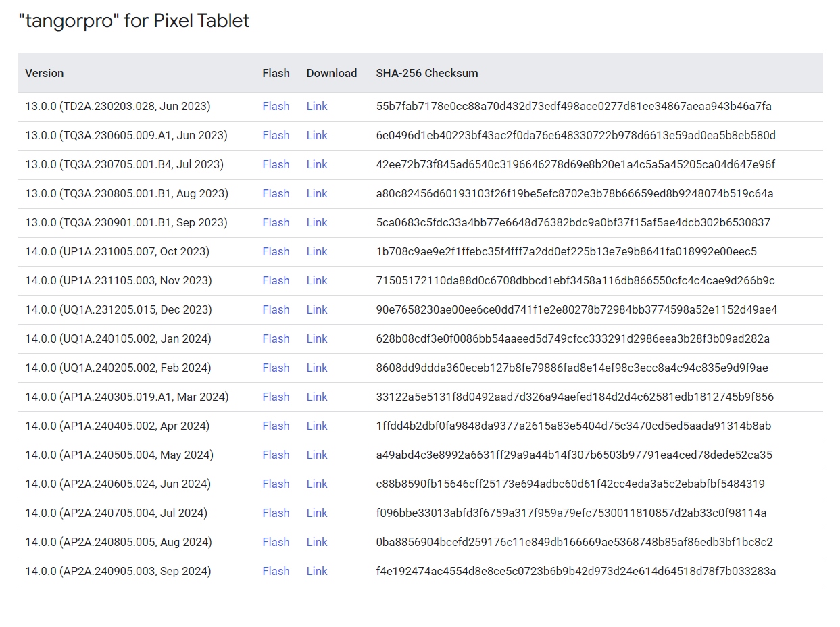This screenshot has height=627, width=840.
Task: Flash the AP2A.240605.024 Jun 2024 build
Action: click(x=276, y=484)
